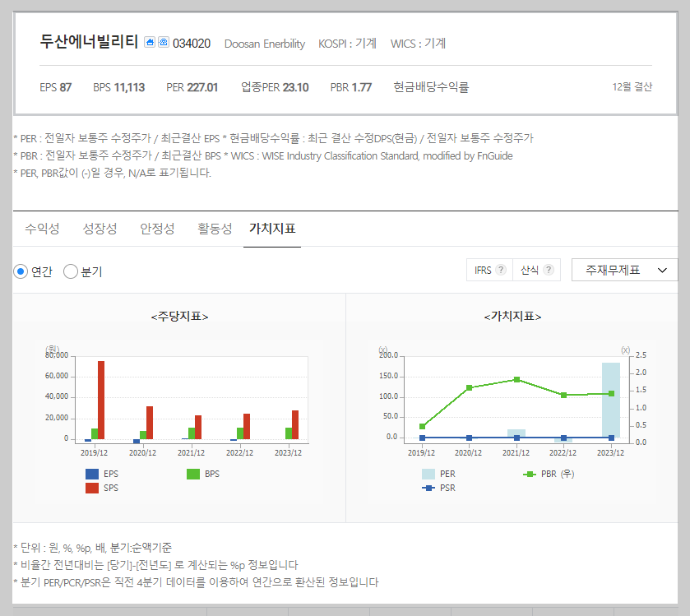Toggle the BPS green legend swatch
The width and height of the screenshot is (690, 616).
pyautogui.click(x=193, y=474)
